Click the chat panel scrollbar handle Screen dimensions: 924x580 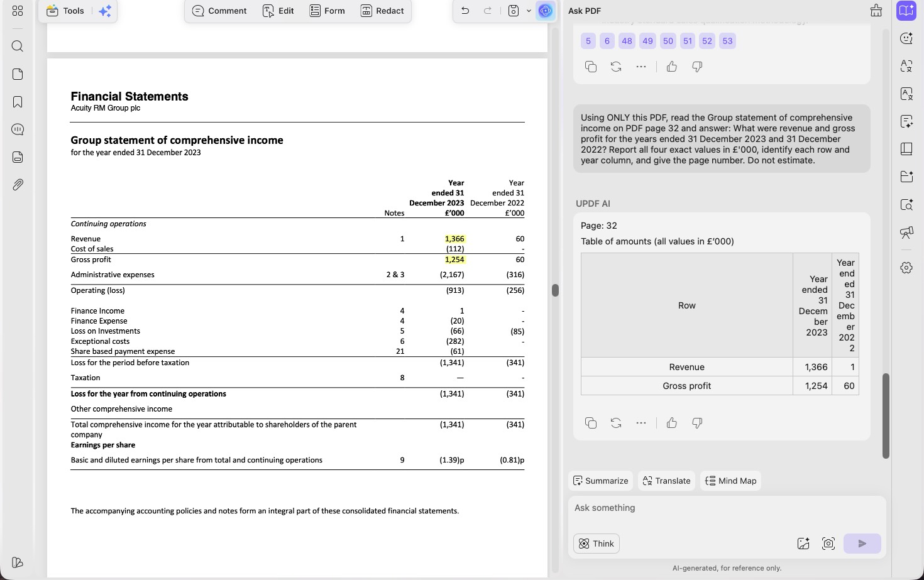pos(886,416)
